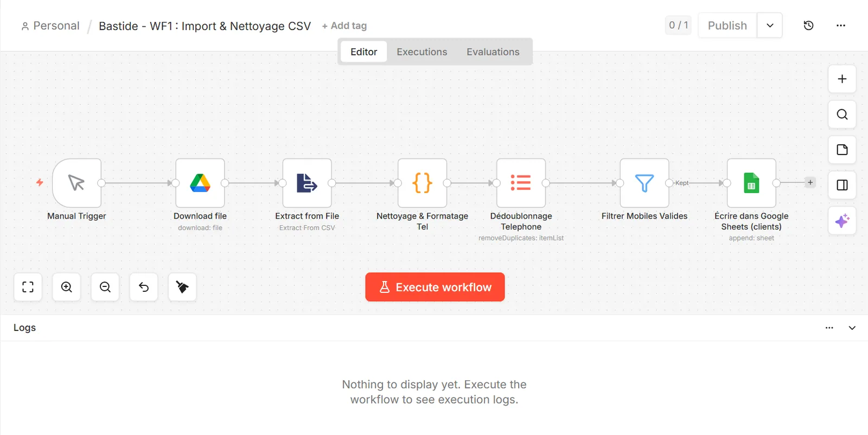Open the Logs panel options menu
The height and width of the screenshot is (435, 868).
(829, 328)
